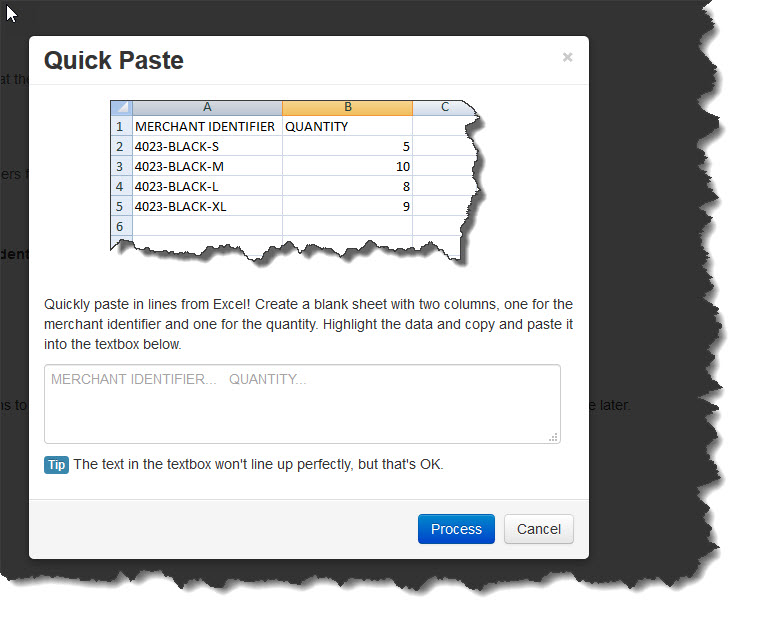Select the highlighted column B header
The width and height of the screenshot is (760, 628).
coord(347,107)
